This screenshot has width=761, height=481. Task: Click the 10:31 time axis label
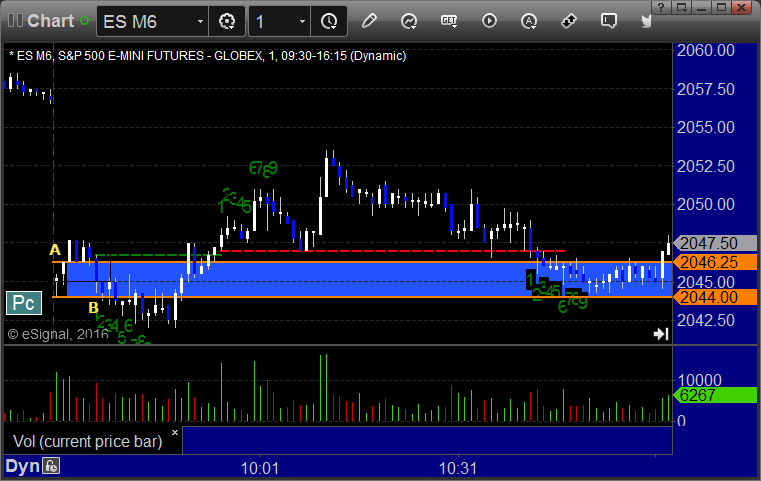458,468
